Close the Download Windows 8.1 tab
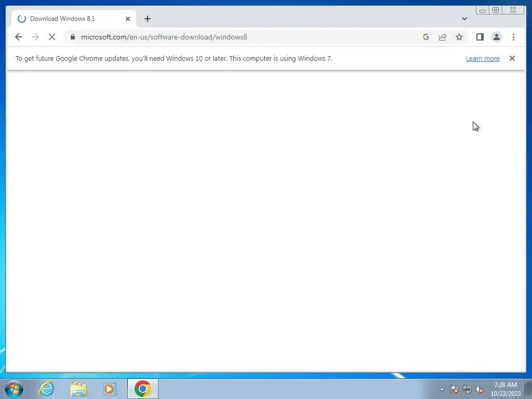This screenshot has height=399, width=532. pos(128,19)
